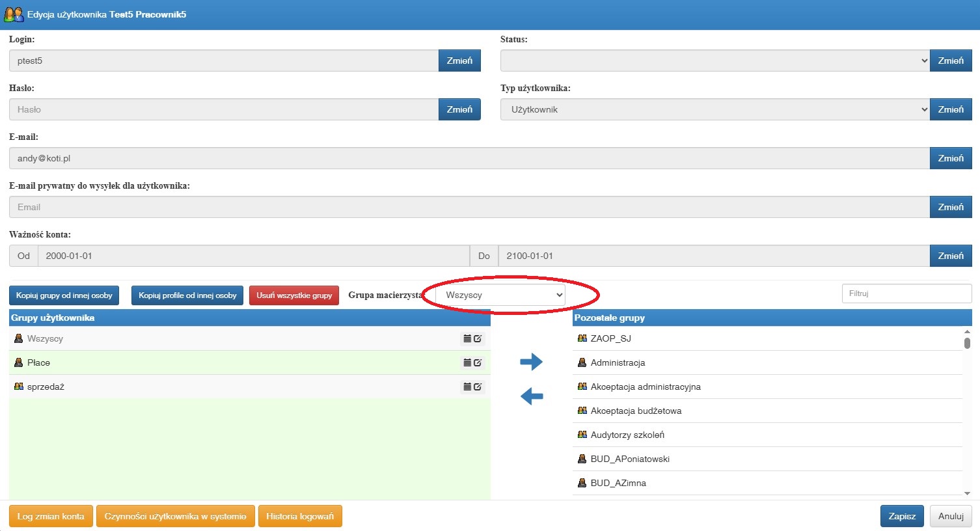This screenshot has width=980, height=531.
Task: Click the E-mail field with andy@koti.pl
Action: (469, 158)
